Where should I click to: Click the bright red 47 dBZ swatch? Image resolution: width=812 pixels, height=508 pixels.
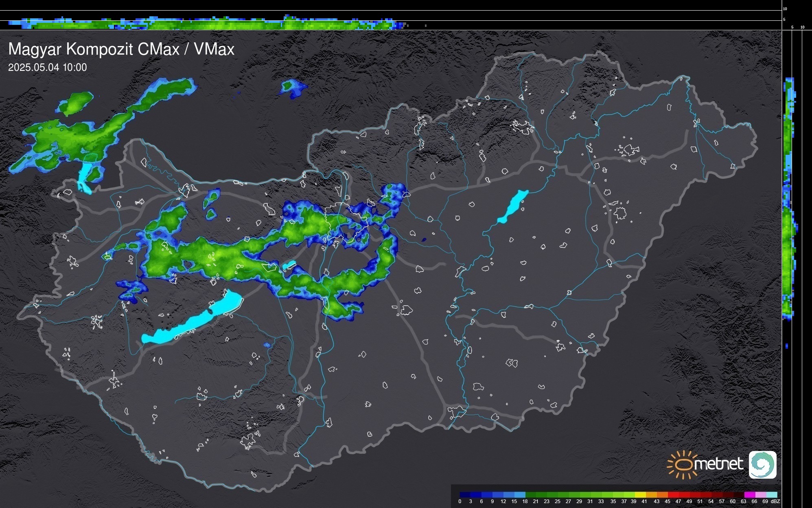(673, 495)
